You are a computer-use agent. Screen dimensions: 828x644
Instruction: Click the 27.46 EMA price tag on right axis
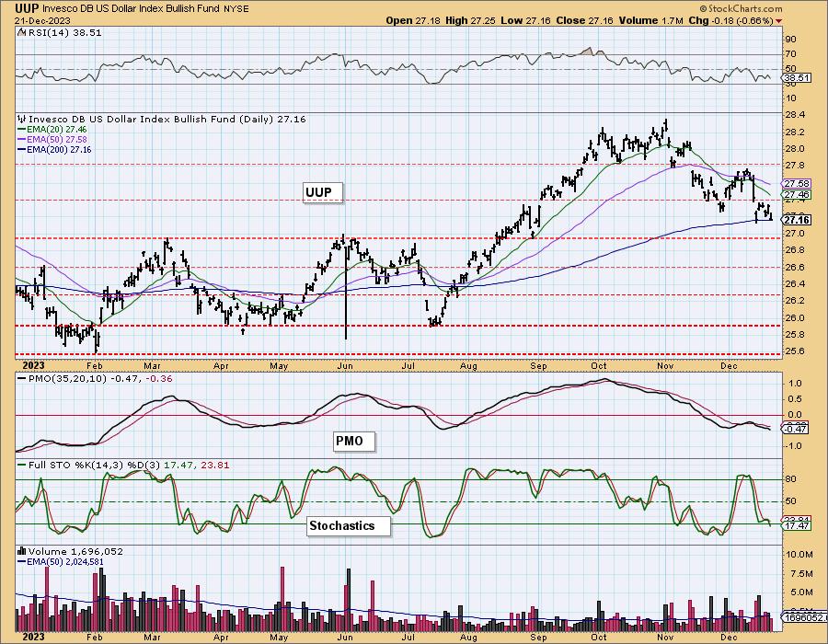(797, 195)
